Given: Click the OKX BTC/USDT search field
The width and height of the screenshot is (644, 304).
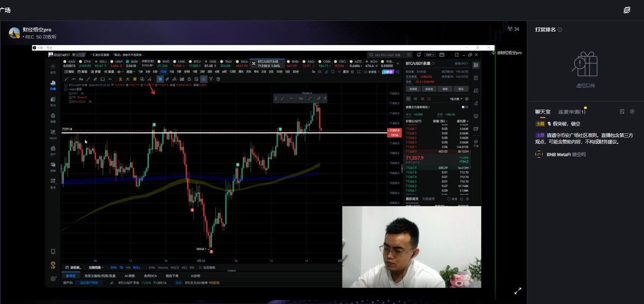Looking at the screenshot, I should [x=390, y=55].
